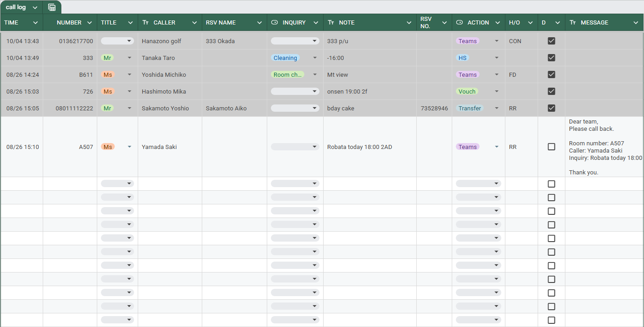The height and width of the screenshot is (327, 644).
Task: Open Transfer action dropdown for Sakamoto Yoshio
Action: click(x=497, y=108)
